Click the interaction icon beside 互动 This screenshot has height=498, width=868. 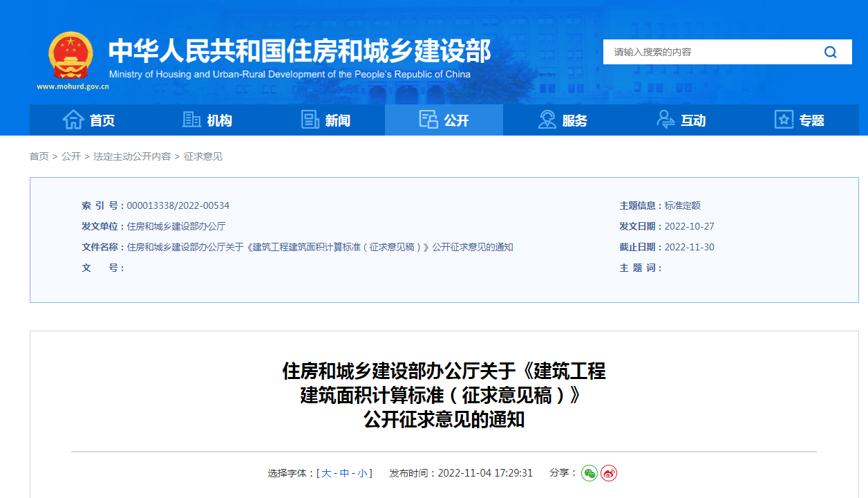666,120
